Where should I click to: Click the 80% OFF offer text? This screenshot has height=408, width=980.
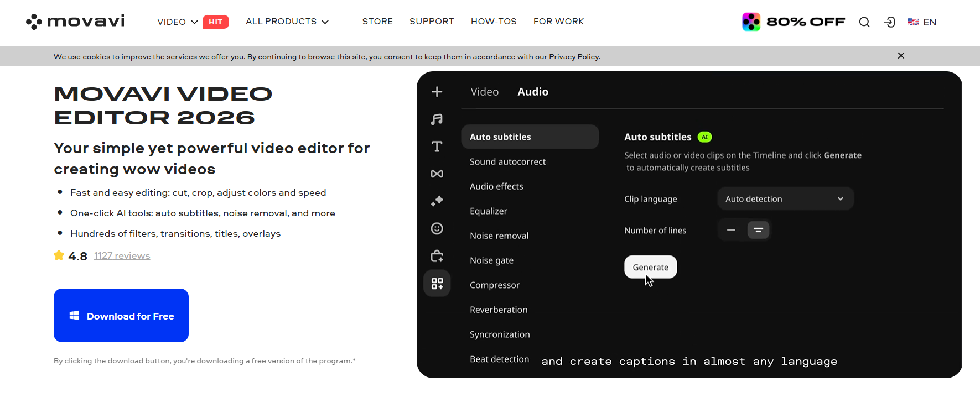coord(806,22)
